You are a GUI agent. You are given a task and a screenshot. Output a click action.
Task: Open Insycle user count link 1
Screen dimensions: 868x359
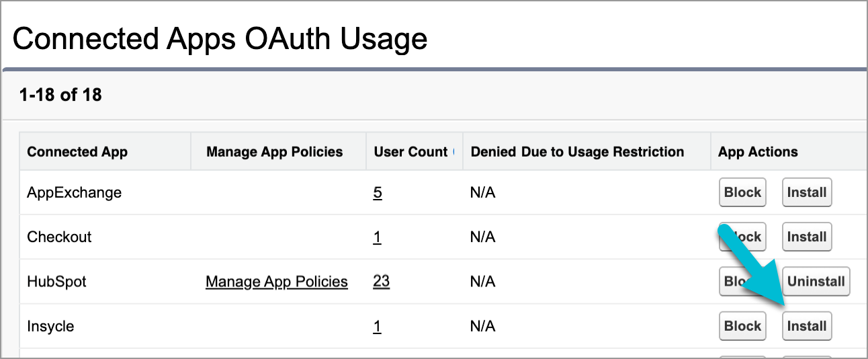click(378, 327)
